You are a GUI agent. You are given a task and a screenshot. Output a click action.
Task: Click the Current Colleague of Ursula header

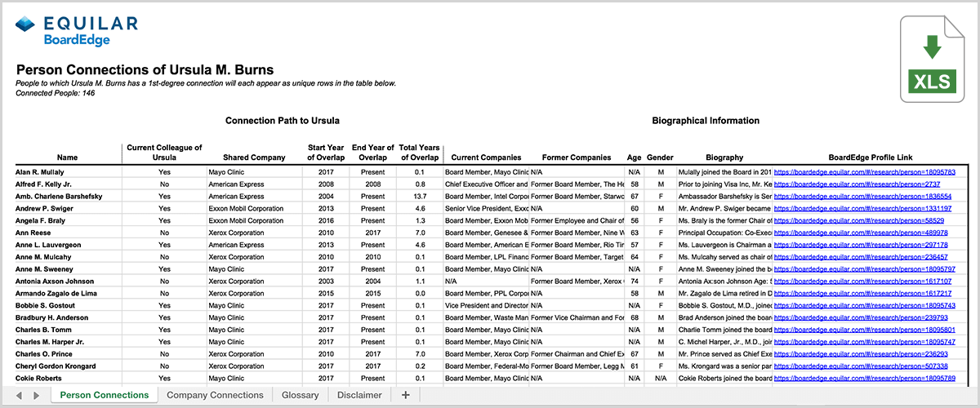(164, 152)
